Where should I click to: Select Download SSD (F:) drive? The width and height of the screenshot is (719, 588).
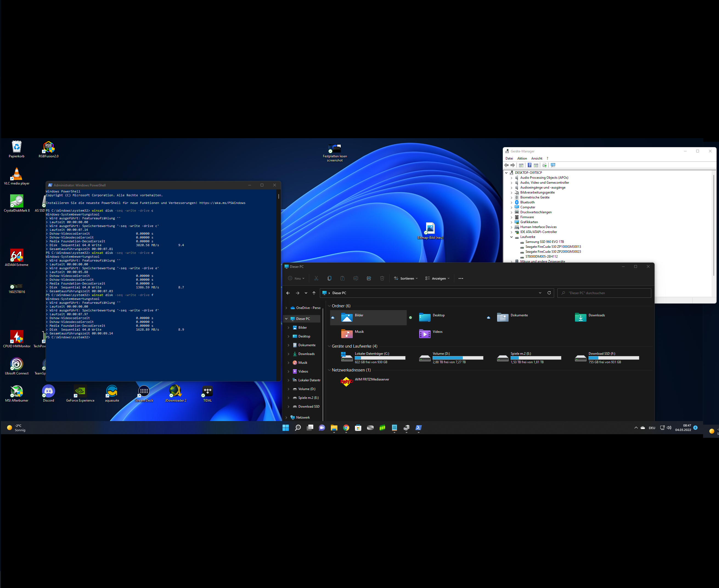607,358
